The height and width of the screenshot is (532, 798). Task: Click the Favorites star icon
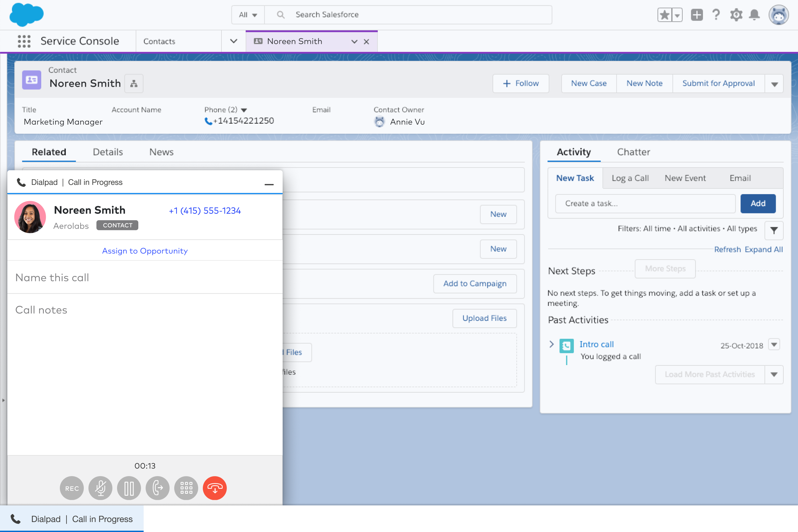tap(664, 15)
